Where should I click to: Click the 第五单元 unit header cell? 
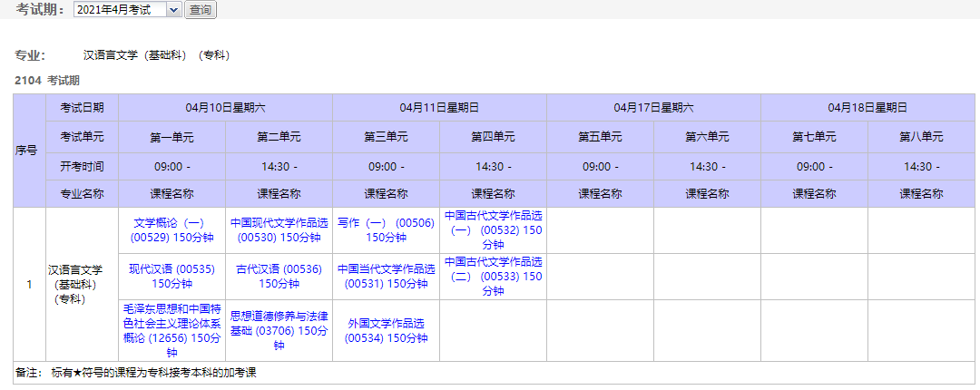[600, 137]
